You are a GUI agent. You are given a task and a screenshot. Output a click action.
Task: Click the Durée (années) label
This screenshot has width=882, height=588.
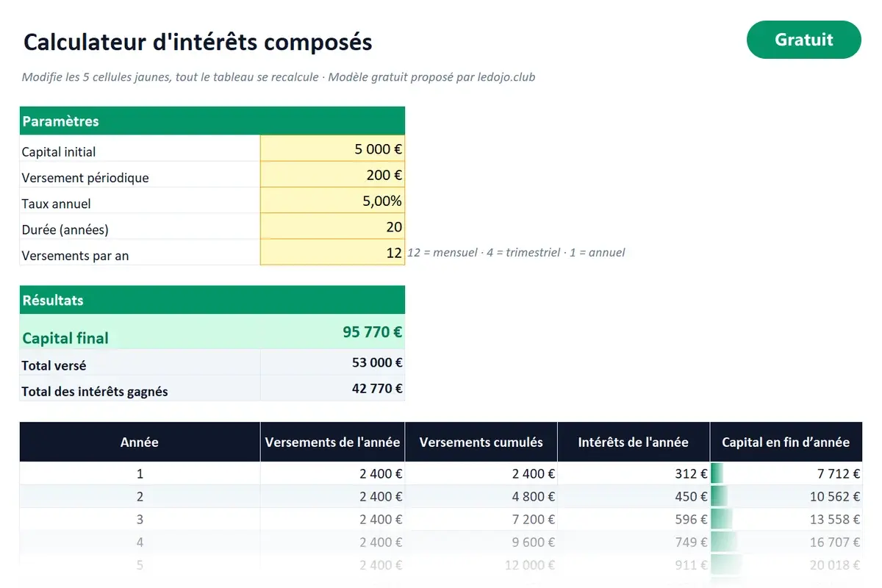click(65, 229)
